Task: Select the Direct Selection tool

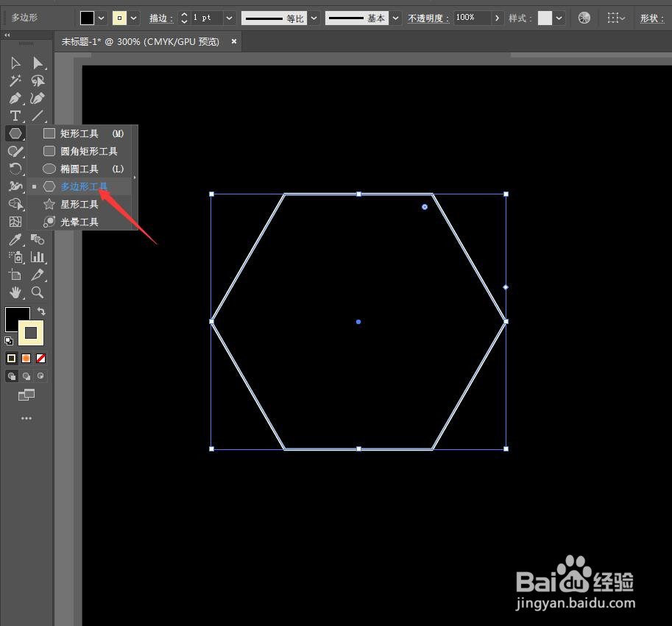Action: click(x=38, y=63)
